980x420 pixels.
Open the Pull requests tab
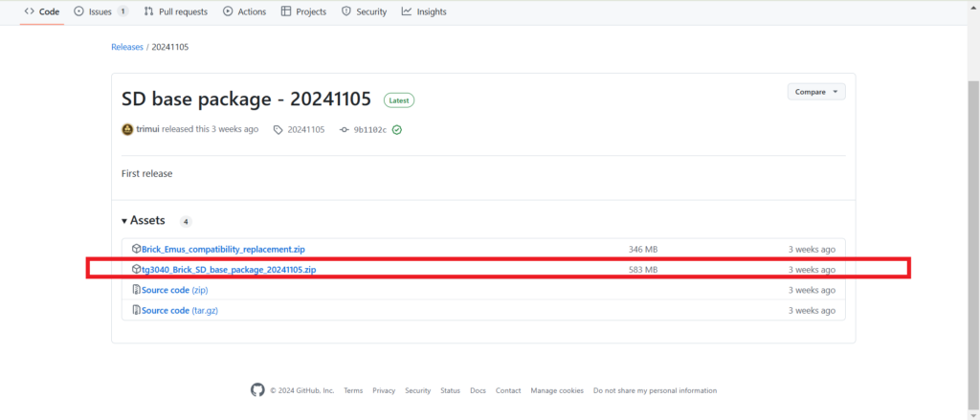tap(176, 11)
